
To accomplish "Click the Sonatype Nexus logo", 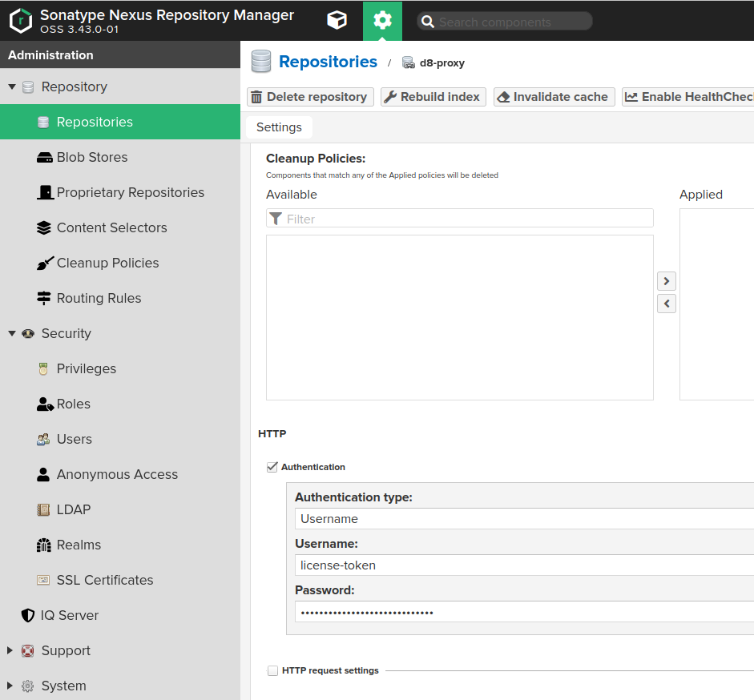I will tap(22, 20).
